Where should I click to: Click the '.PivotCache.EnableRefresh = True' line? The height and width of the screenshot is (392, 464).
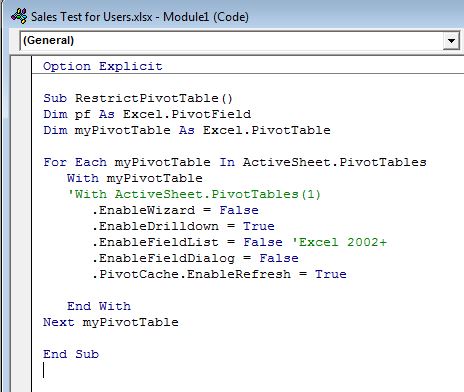[219, 274]
